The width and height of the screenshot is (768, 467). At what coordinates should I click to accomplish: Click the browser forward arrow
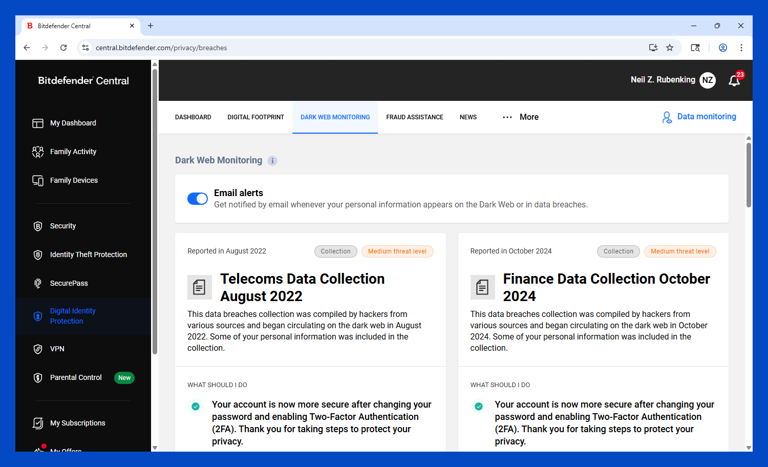[45, 48]
